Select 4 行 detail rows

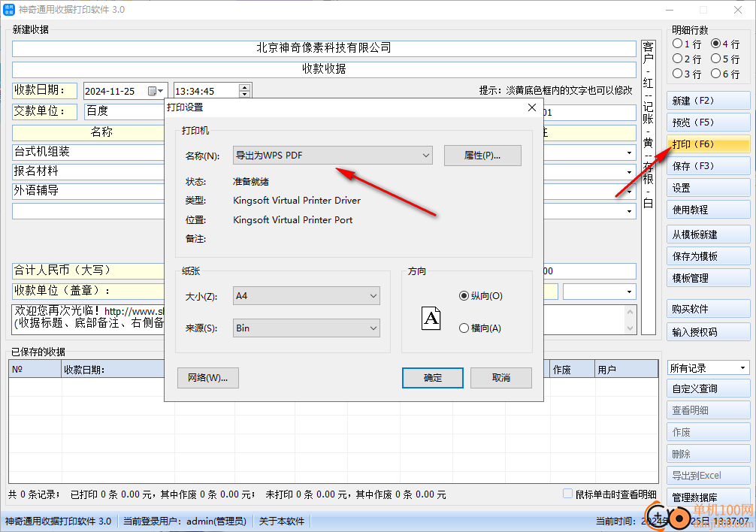716,44
